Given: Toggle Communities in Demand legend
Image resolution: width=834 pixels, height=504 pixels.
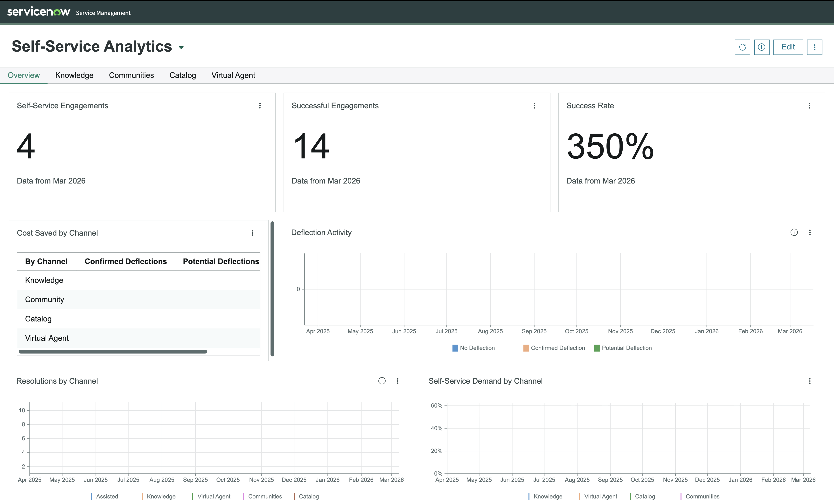Looking at the screenshot, I should pos(700,496).
